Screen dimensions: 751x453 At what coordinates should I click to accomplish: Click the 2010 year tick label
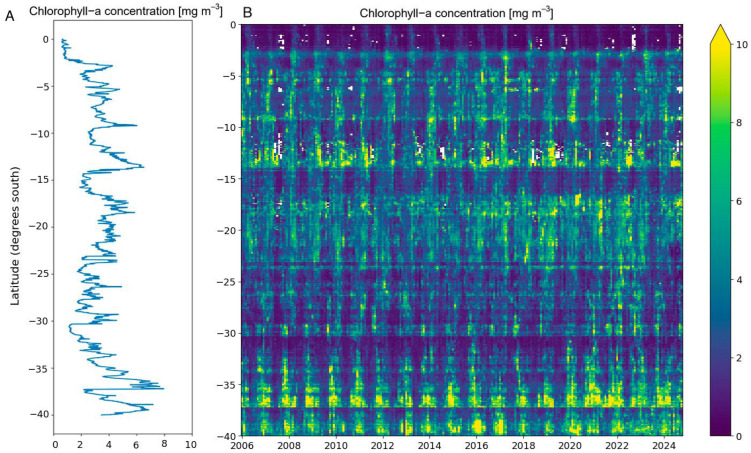(x=336, y=445)
